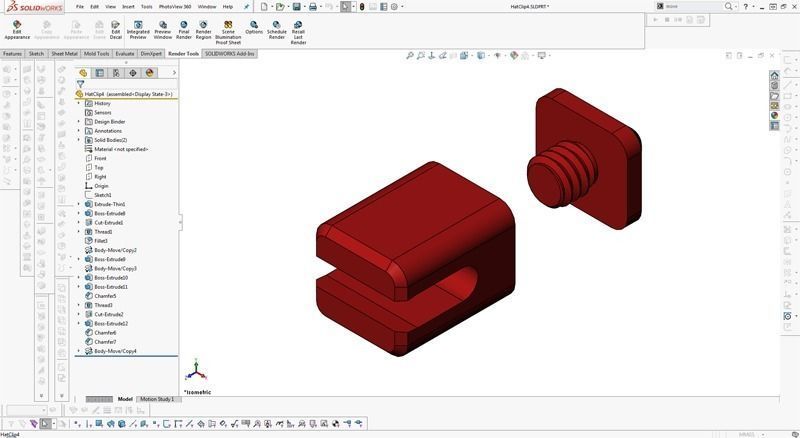Click Zoom to Area magnifier icon
Viewport: 800px width, 438px height.
(x=420, y=56)
